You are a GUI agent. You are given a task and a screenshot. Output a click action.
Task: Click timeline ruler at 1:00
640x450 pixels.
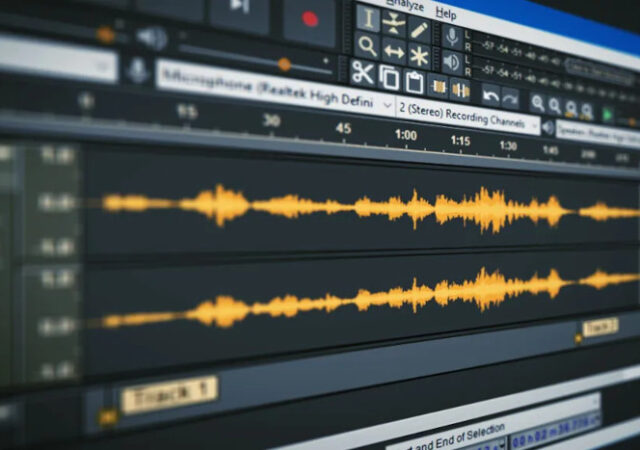coord(406,135)
